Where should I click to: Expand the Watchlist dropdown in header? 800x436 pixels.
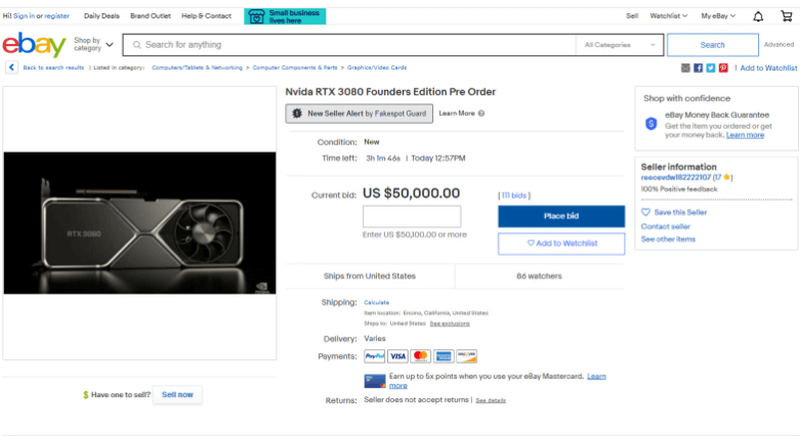(668, 16)
